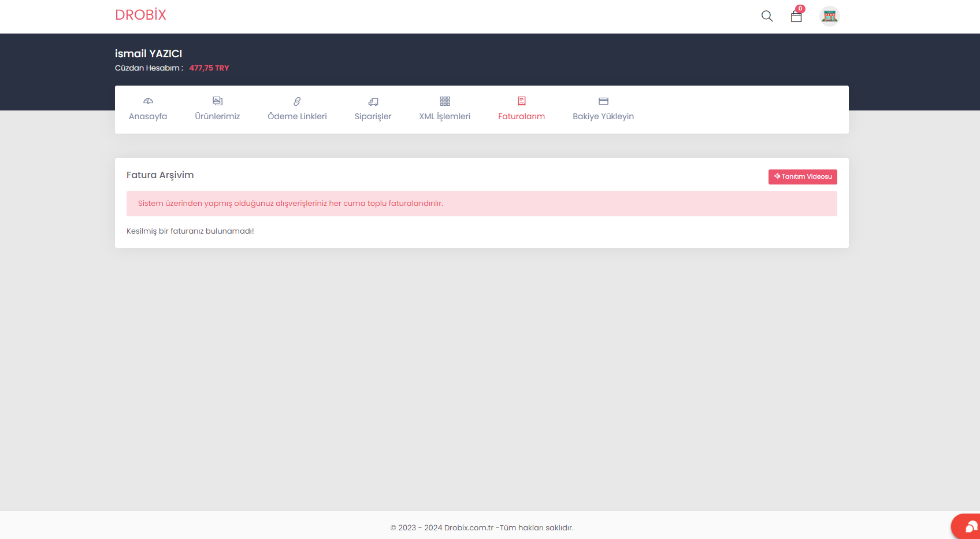This screenshot has width=980, height=539.
Task: Click the Faturalarım receipt icon
Action: point(522,101)
